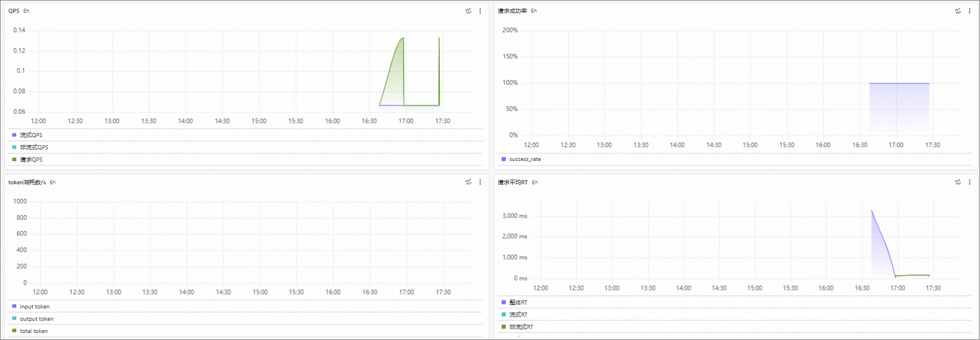Click the QPS panel title
980x340 pixels.
14,11
